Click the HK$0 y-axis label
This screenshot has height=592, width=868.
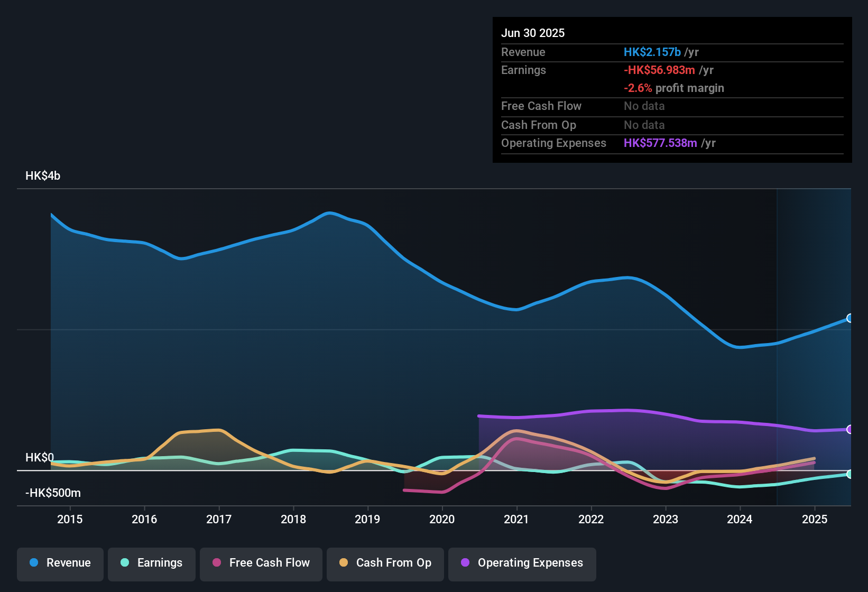coord(40,457)
